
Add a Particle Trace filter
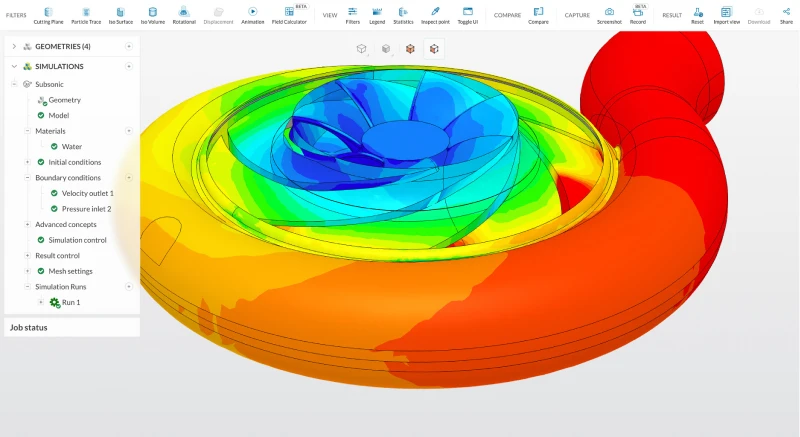86,16
